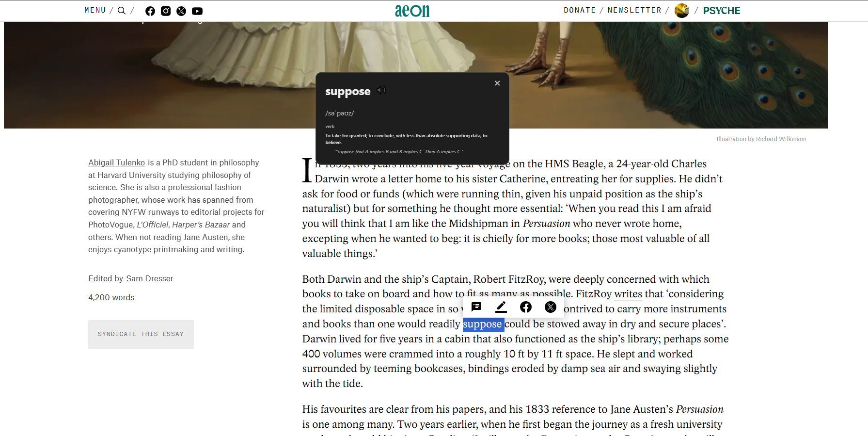Viewport: 868px width, 436px height.
Task: Open Aeon's X icon in header
Action: pyautogui.click(x=181, y=11)
